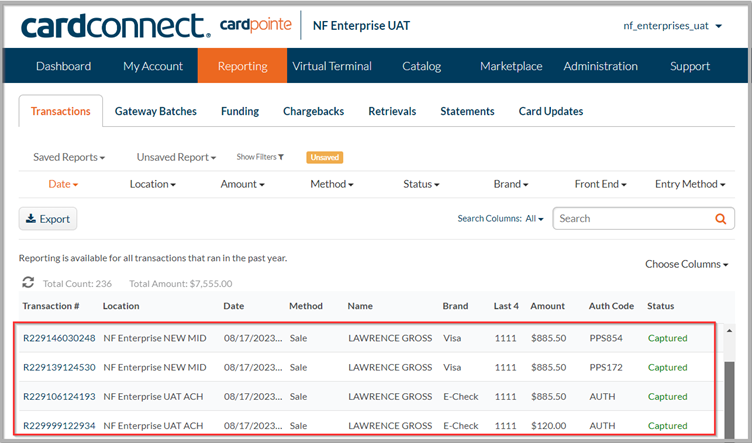Open transaction R229999122934
This screenshot has height=443, width=752.
tap(59, 426)
